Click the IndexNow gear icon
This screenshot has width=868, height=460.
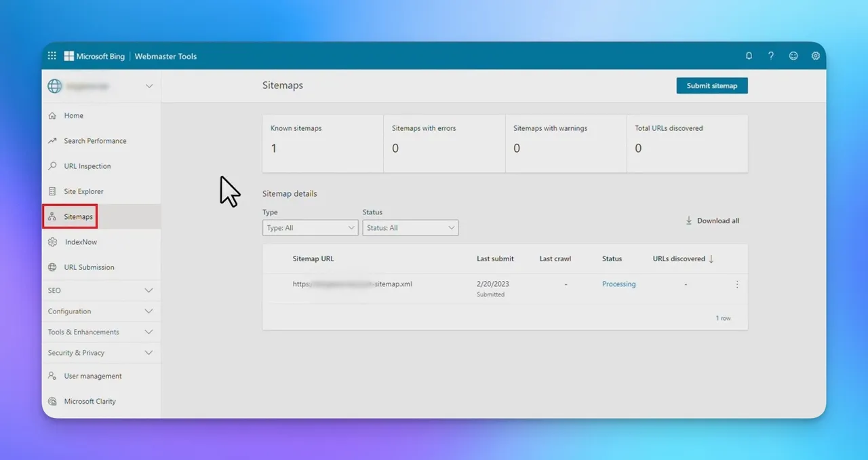point(52,242)
